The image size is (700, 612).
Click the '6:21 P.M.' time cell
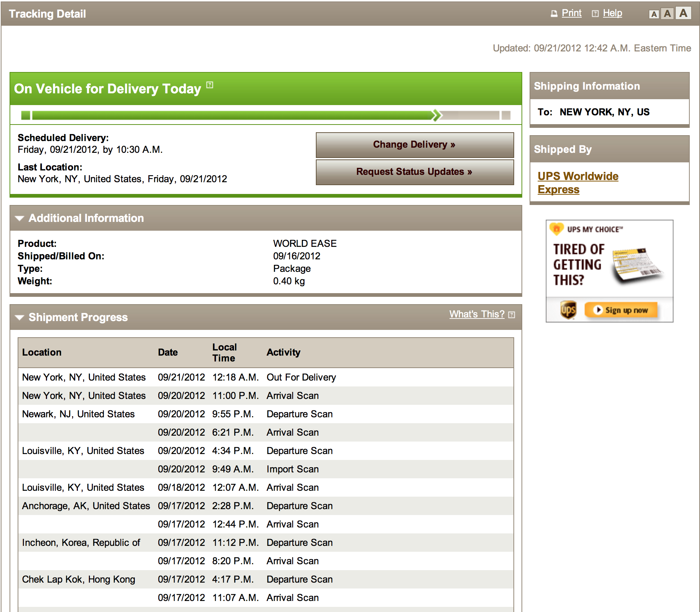click(233, 432)
